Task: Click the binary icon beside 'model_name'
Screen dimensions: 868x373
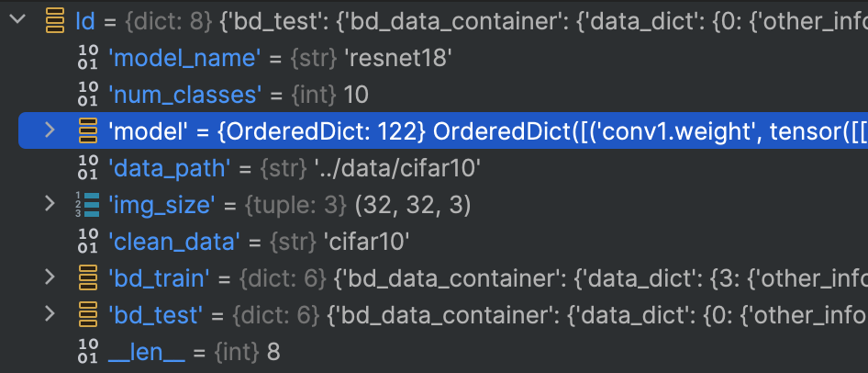Action: point(87,57)
